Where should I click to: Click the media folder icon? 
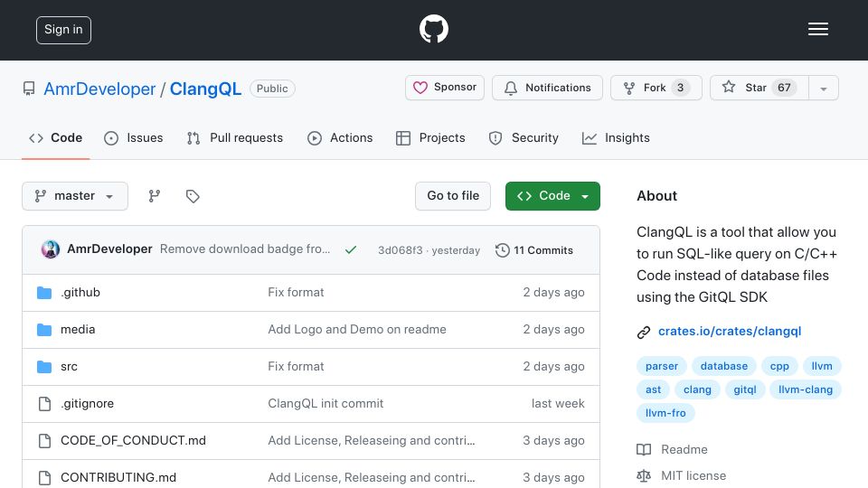44,330
